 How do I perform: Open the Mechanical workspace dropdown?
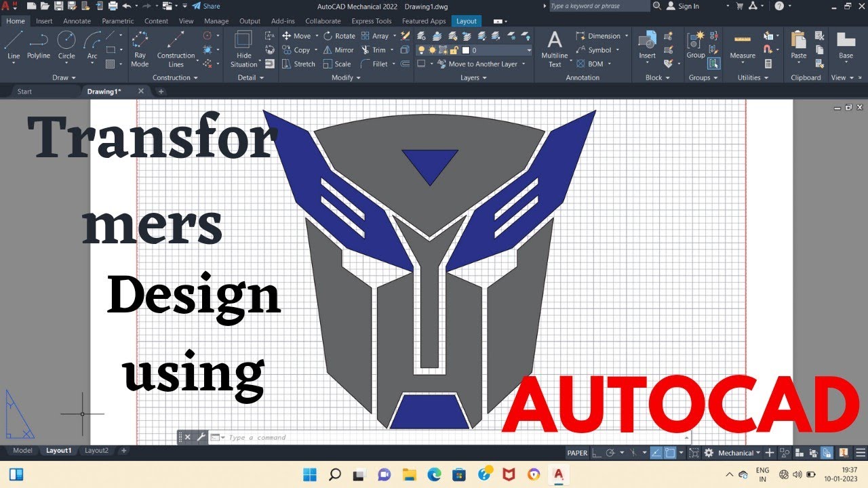point(741,453)
